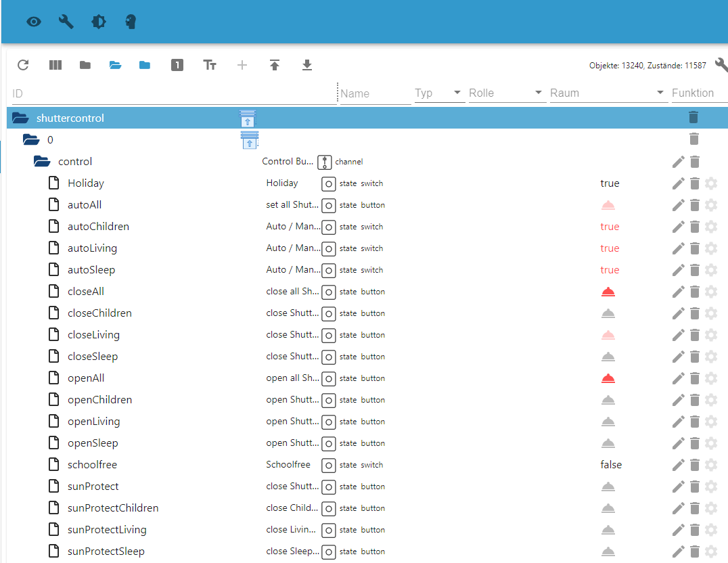Viewport: 728px width, 563px height.
Task: Click the plus add-object icon
Action: tap(242, 65)
